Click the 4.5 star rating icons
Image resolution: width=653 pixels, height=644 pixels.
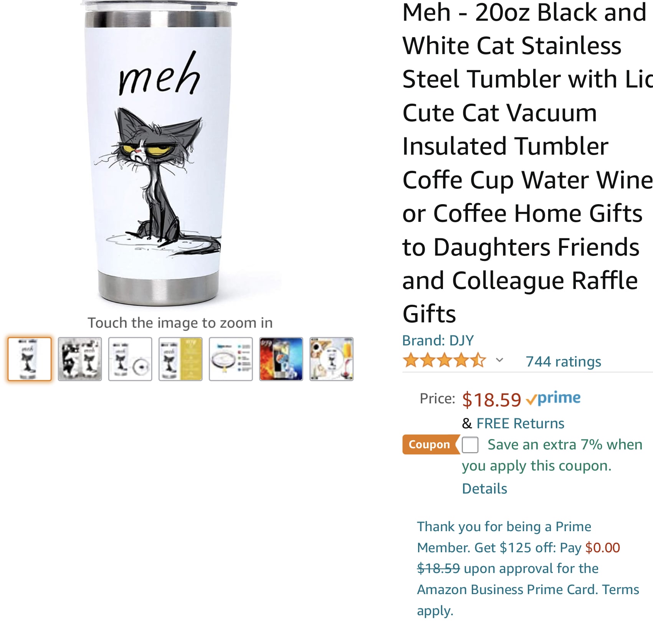click(444, 361)
